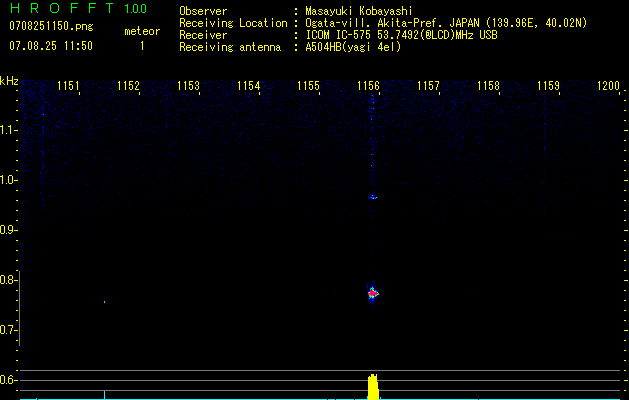Screen dimensions: 629x400
Task: Select the filename 0708251150.png
Action: point(51,26)
